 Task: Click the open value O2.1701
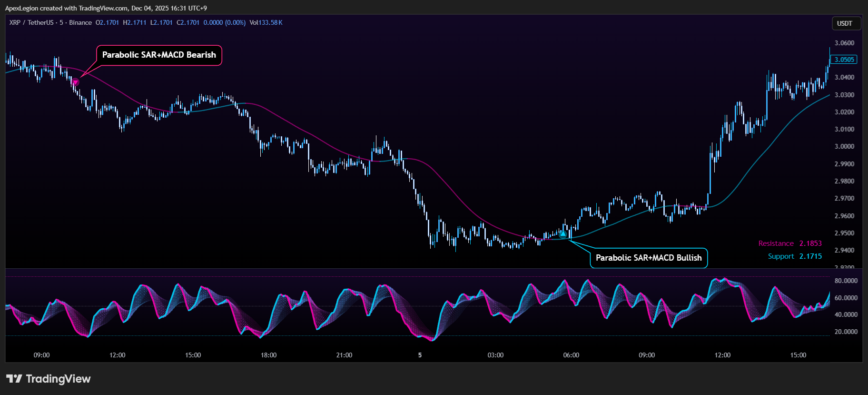click(x=107, y=22)
